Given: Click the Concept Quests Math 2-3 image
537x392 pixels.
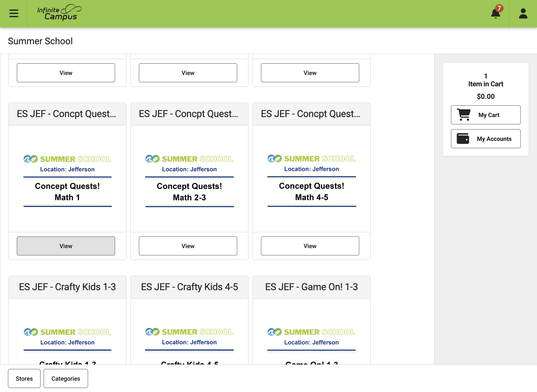Looking at the screenshot, I should point(190,181).
